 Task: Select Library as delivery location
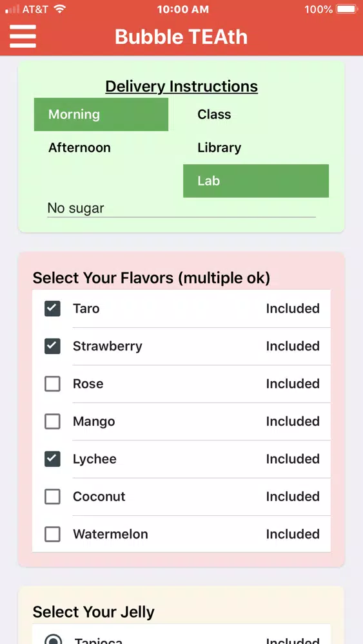pos(256,147)
